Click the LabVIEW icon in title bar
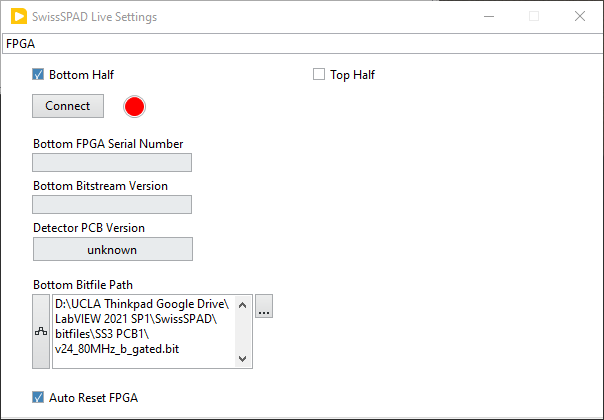 (19, 17)
